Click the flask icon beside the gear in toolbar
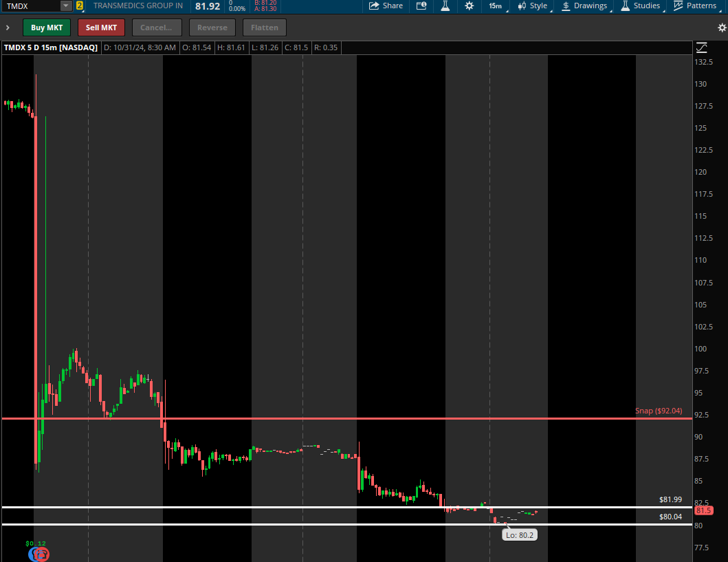728x562 pixels. 445,6
